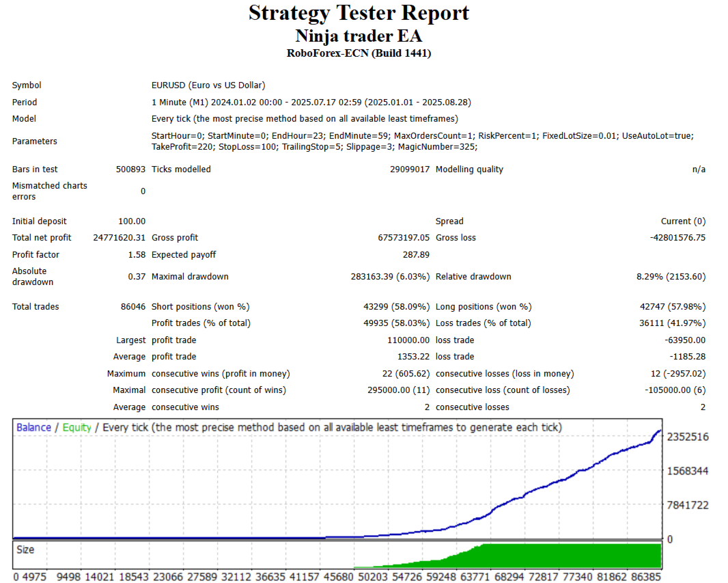Click RoboForex-ECN (Build 1441) subtitle
This screenshot has width=728, height=583.
coord(359,53)
